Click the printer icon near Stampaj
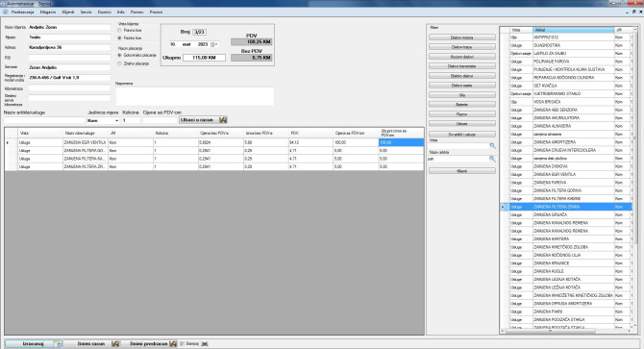The image size is (644, 349). click(205, 343)
